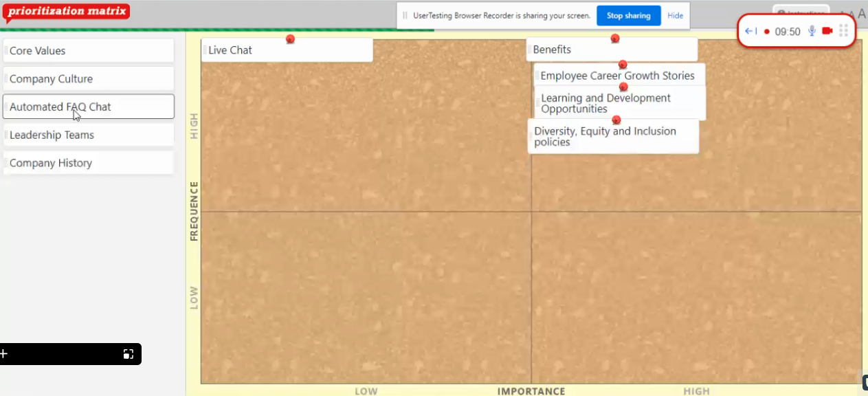868x396 pixels.
Task: Select the Company Culture card
Action: click(x=89, y=79)
